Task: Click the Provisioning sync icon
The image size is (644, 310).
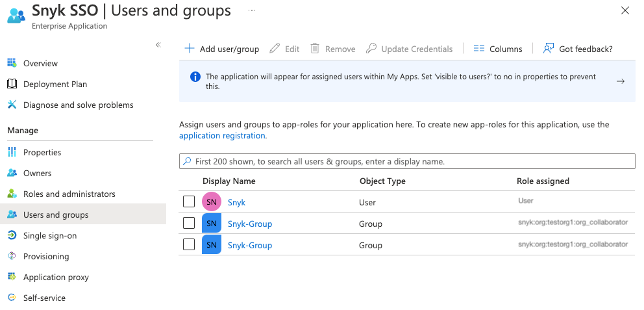Action: tap(12, 256)
